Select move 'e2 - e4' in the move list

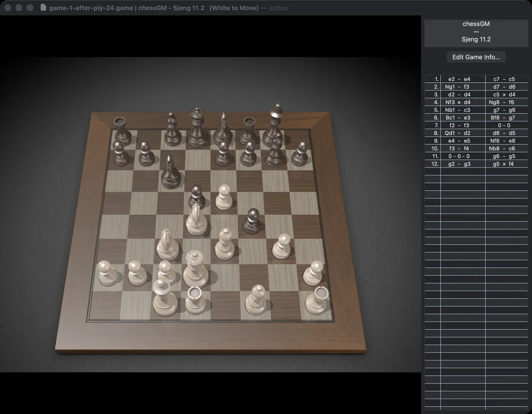459,79
